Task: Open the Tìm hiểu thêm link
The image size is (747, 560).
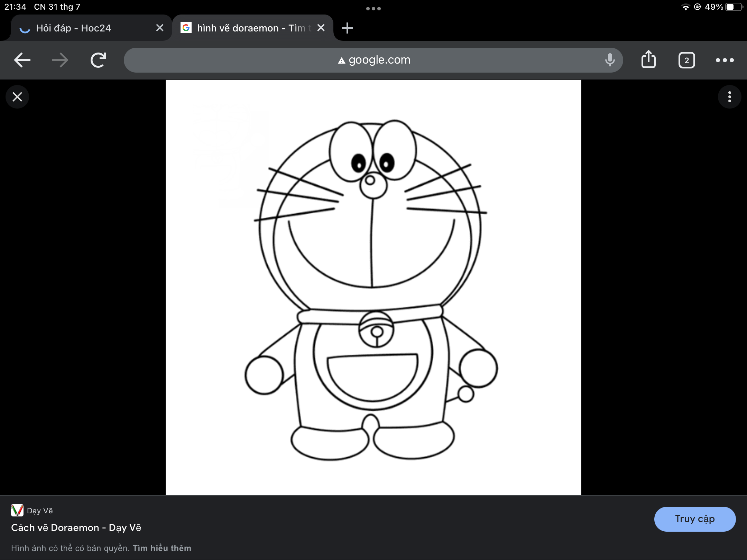Action: [x=162, y=548]
